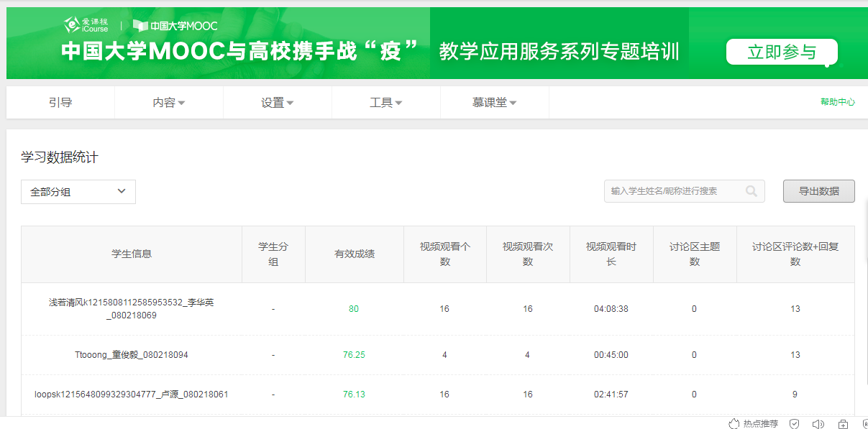The width and height of the screenshot is (868, 429).
Task: Open 热点推荐 flame icon in status bar
Action: click(x=734, y=423)
